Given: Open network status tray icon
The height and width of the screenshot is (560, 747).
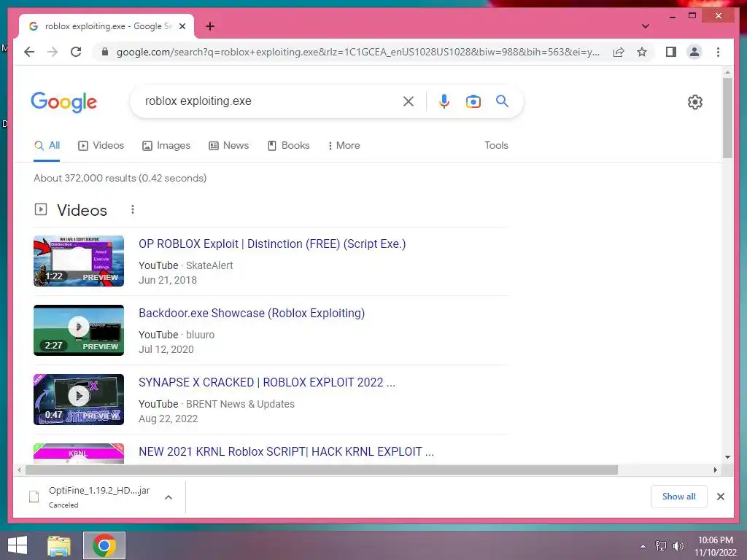Looking at the screenshot, I should pos(661,545).
